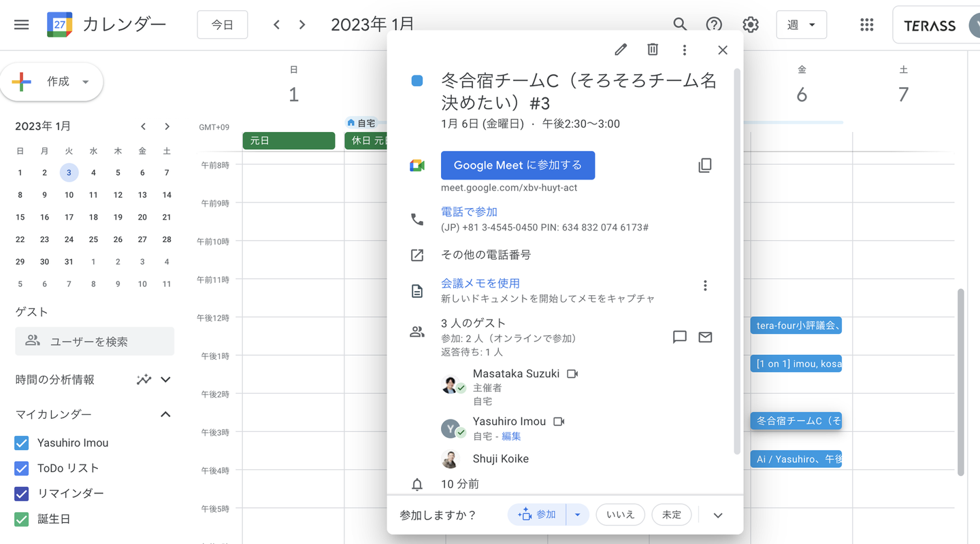
Task: Click Yasuhiro Imou guest avatar
Action: (x=451, y=428)
